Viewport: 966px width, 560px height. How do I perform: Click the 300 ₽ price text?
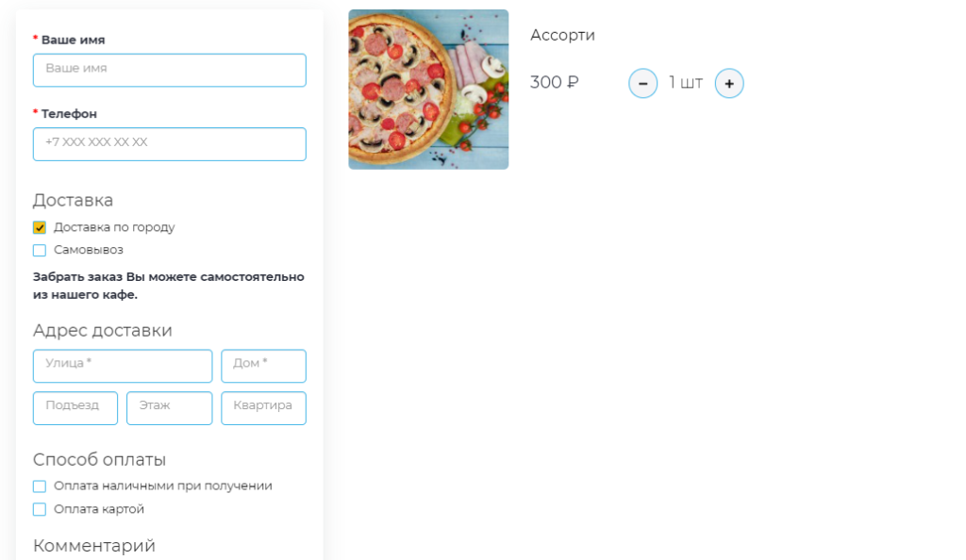click(x=555, y=82)
